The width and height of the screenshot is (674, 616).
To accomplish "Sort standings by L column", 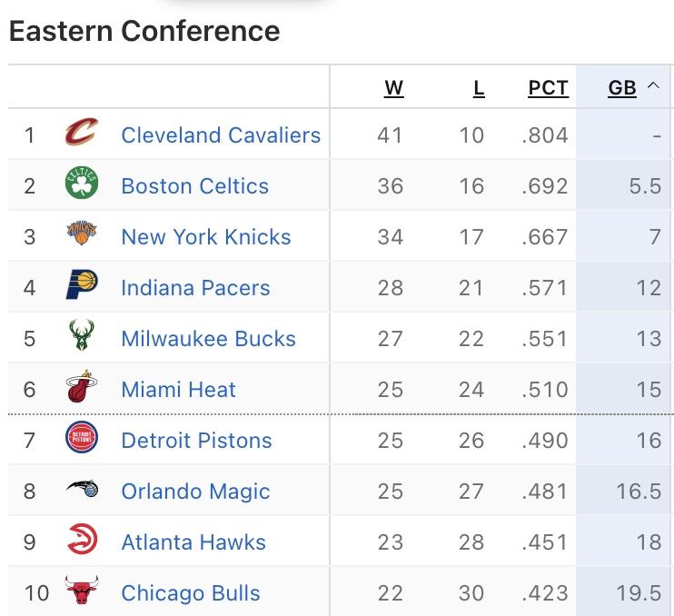I will [x=479, y=88].
